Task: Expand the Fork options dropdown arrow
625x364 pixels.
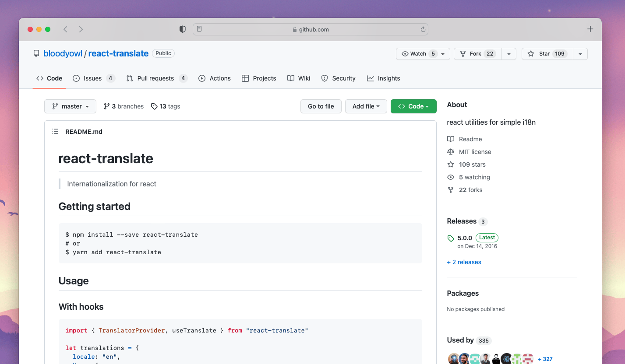Action: pyautogui.click(x=509, y=54)
